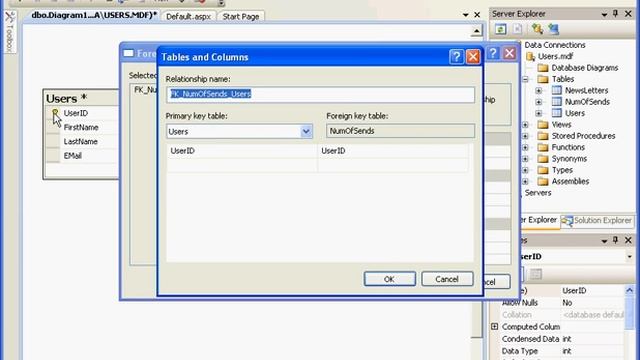Click the empty second primary key column cell
The height and width of the screenshot is (360, 640).
(242, 165)
